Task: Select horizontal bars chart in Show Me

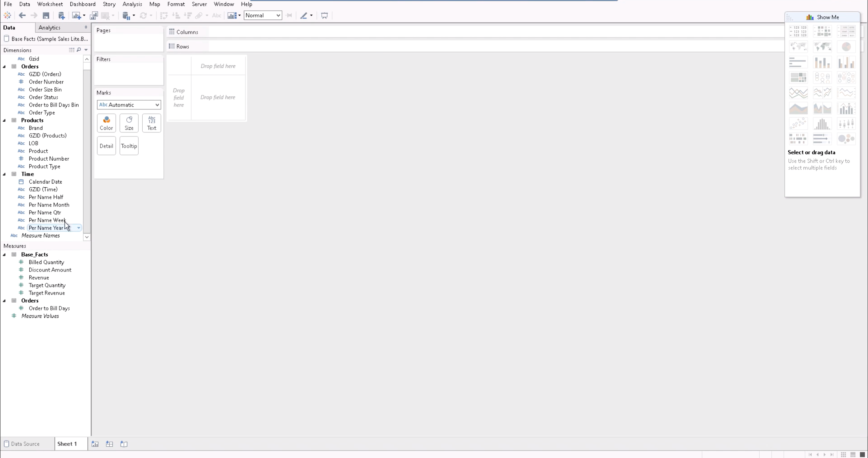Action: tap(798, 62)
